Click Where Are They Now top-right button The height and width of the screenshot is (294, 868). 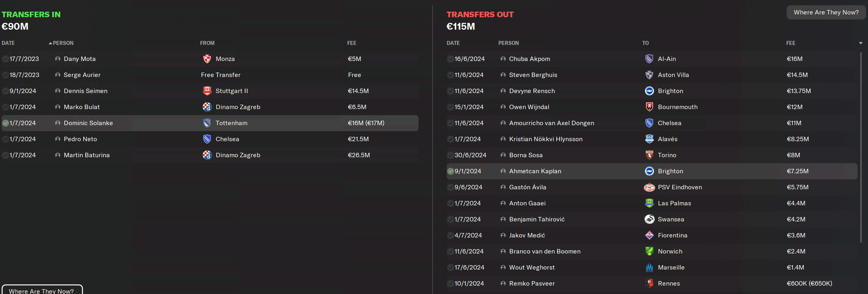coord(826,12)
